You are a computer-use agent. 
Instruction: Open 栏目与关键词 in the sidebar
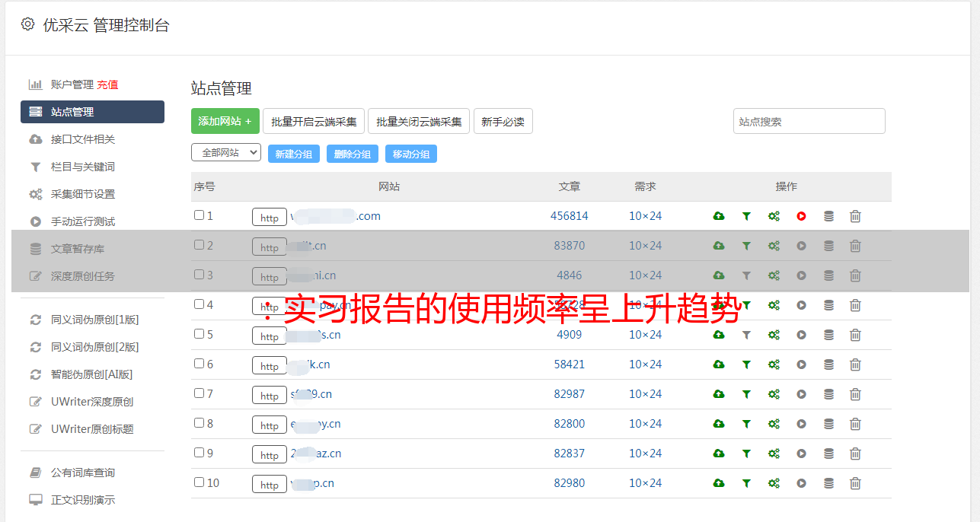coord(83,167)
